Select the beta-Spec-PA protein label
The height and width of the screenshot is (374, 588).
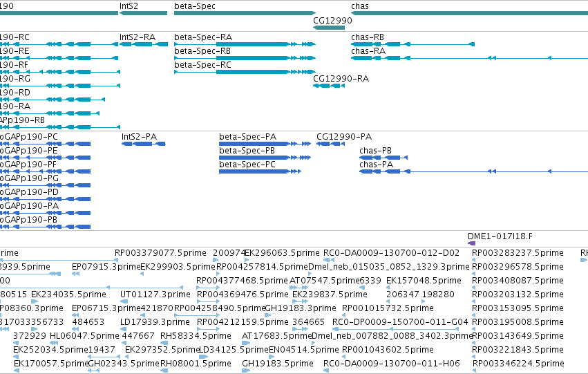[247, 137]
